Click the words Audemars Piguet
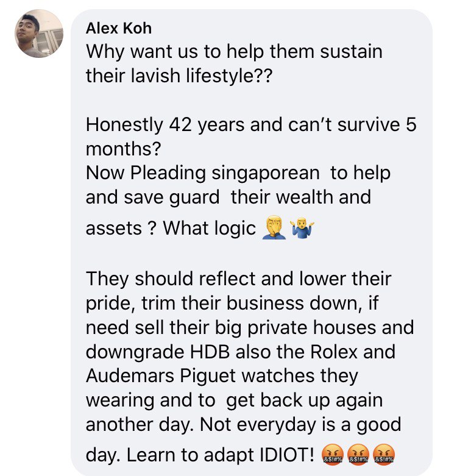This screenshot has width=457, height=476. (x=161, y=376)
